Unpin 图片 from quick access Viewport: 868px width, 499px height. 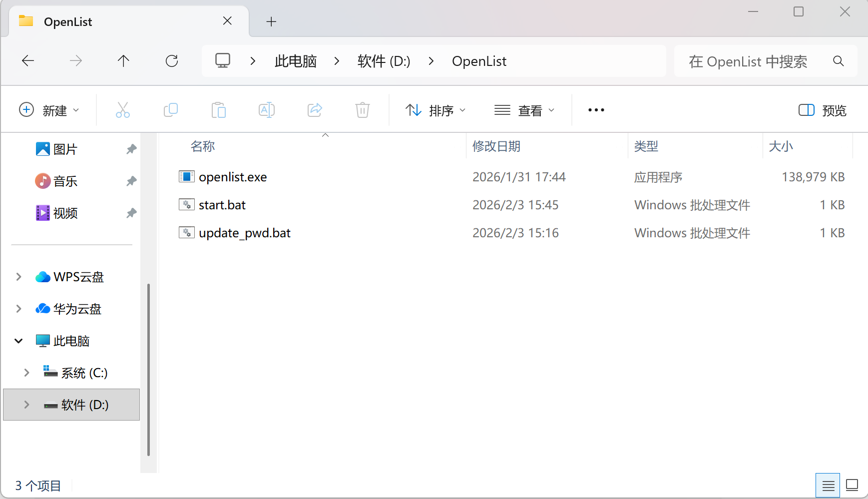131,148
